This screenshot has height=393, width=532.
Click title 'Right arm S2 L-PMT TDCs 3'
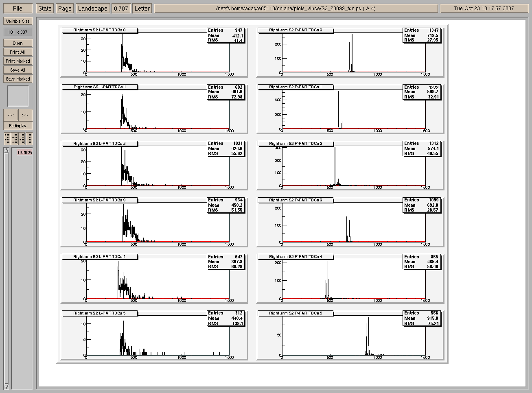coord(100,200)
